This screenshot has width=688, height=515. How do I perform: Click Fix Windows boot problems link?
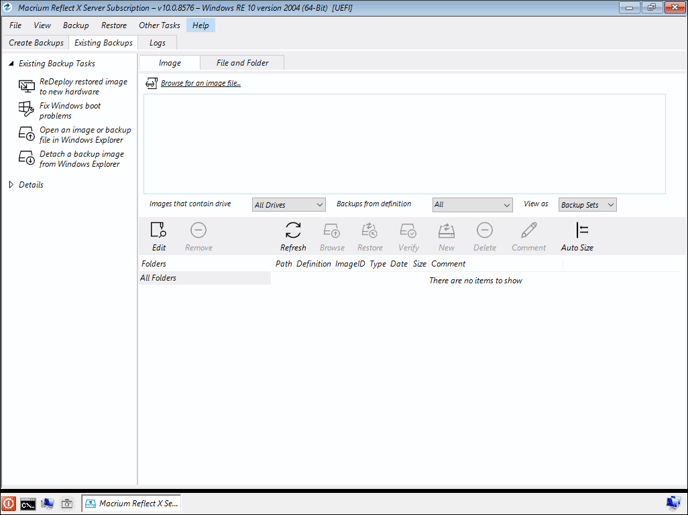tap(70, 111)
